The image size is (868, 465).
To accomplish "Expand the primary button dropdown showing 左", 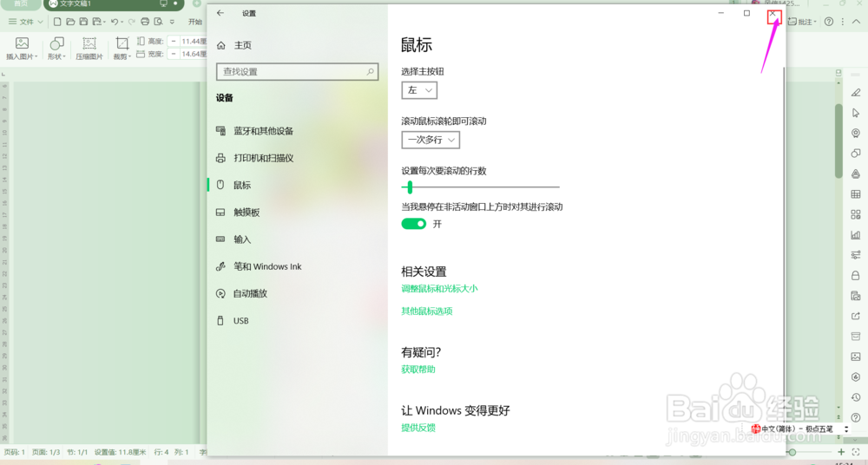I will pos(419,90).
